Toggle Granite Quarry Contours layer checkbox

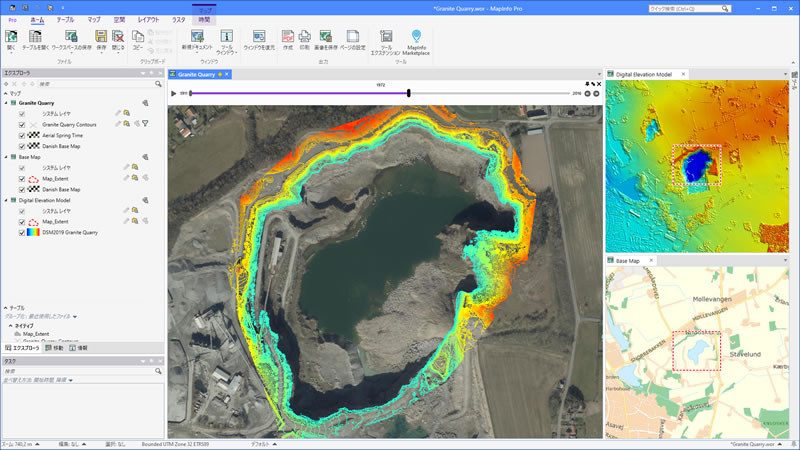pos(22,124)
